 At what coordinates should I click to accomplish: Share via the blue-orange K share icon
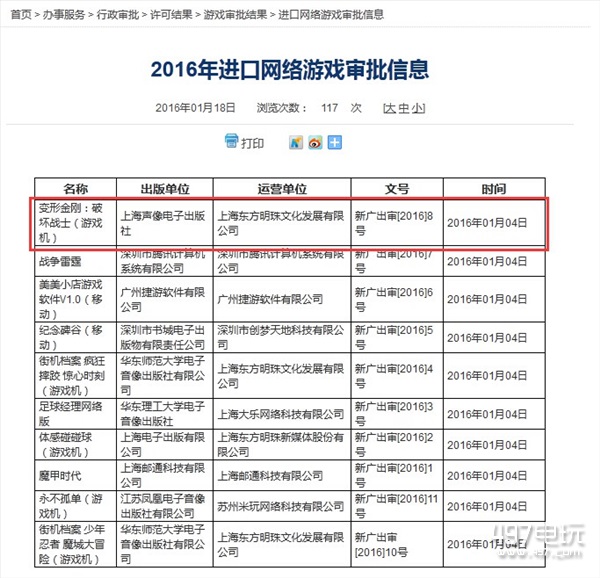point(295,143)
